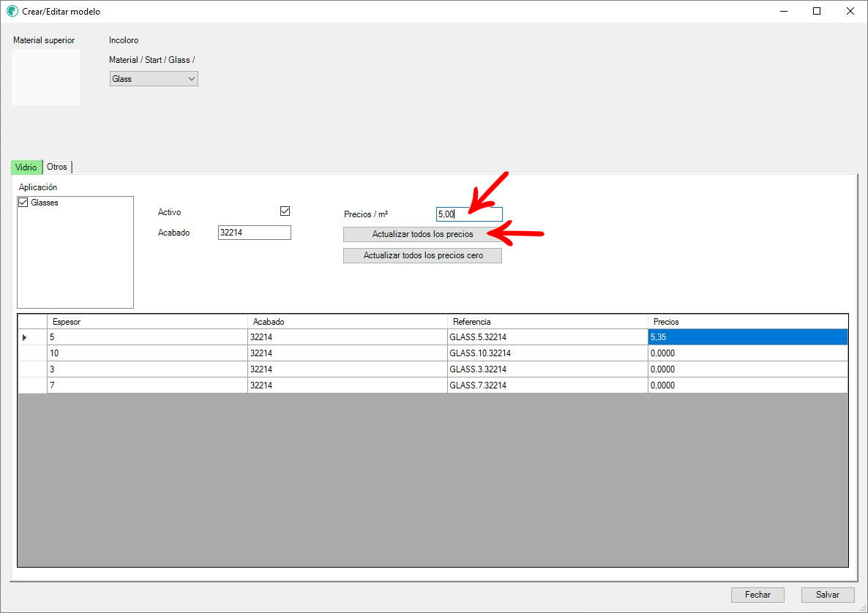Click the Material superior preview thumbnail
The height and width of the screenshot is (613, 868).
45,77
